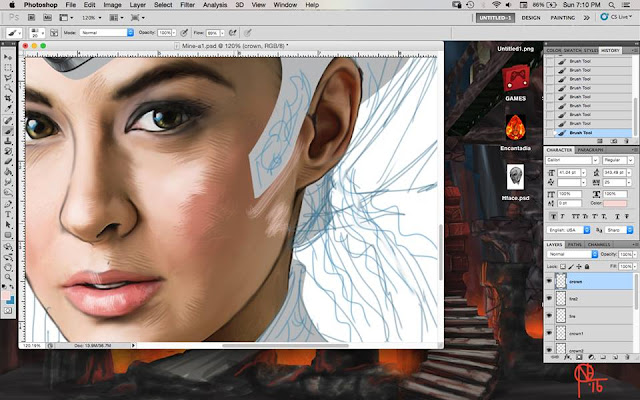Open layer blend mode Normal dropdown
This screenshot has height=400, width=640.
pos(572,254)
